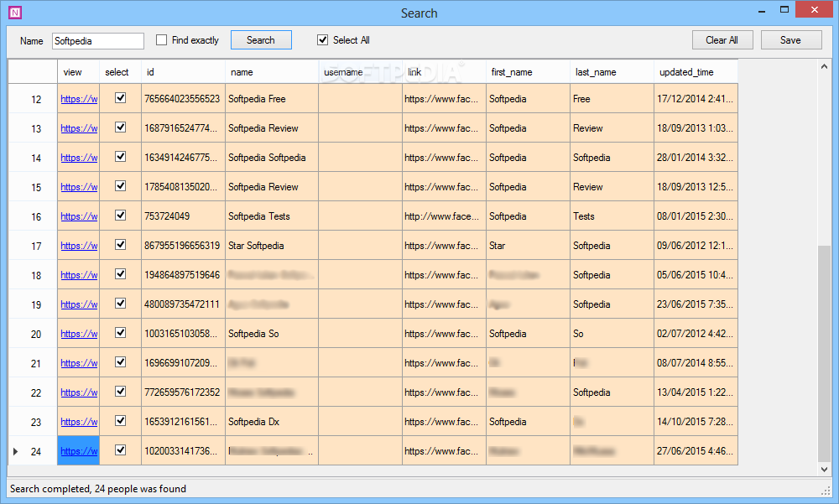
Task: Click name cell 'Star Softpedia'
Action: [272, 246]
